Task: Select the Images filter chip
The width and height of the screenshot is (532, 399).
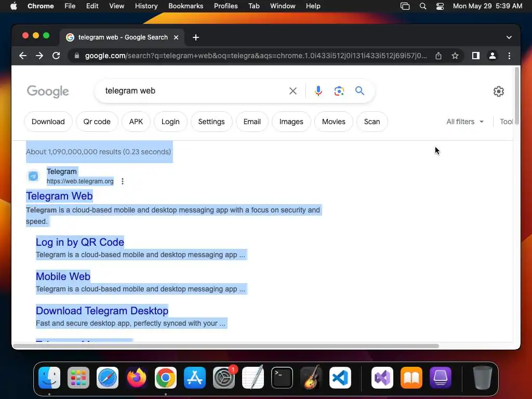Action: coord(291,122)
